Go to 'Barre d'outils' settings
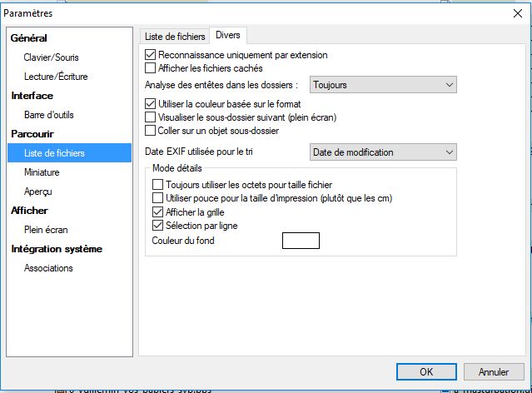The height and width of the screenshot is (393, 532). coord(52,115)
